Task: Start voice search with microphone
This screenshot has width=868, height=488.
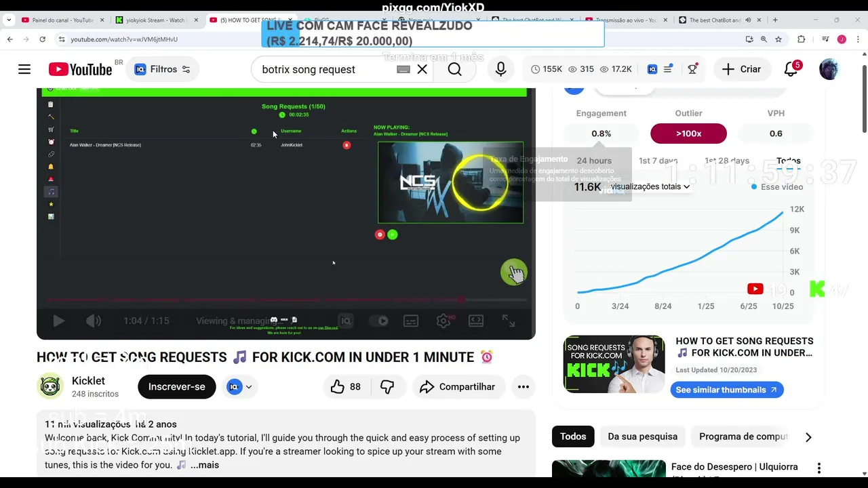Action: pos(500,69)
